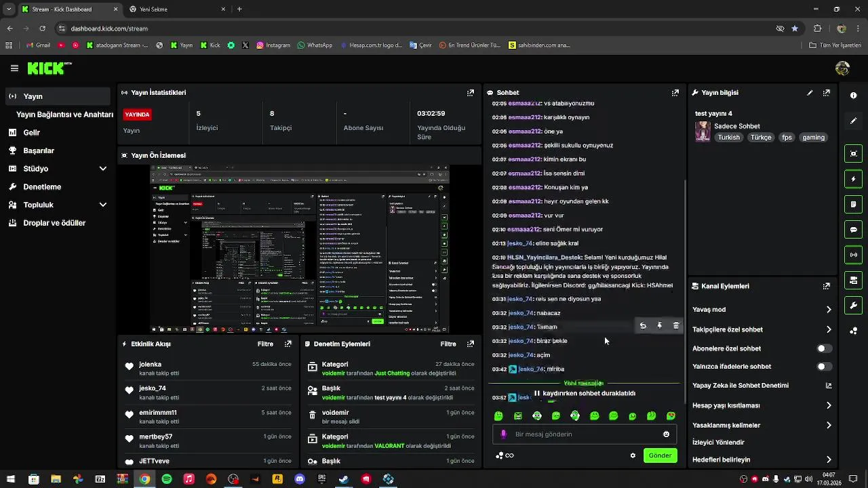Open Hedefleri belirleyin options
This screenshot has height=488, width=868.
point(762,460)
